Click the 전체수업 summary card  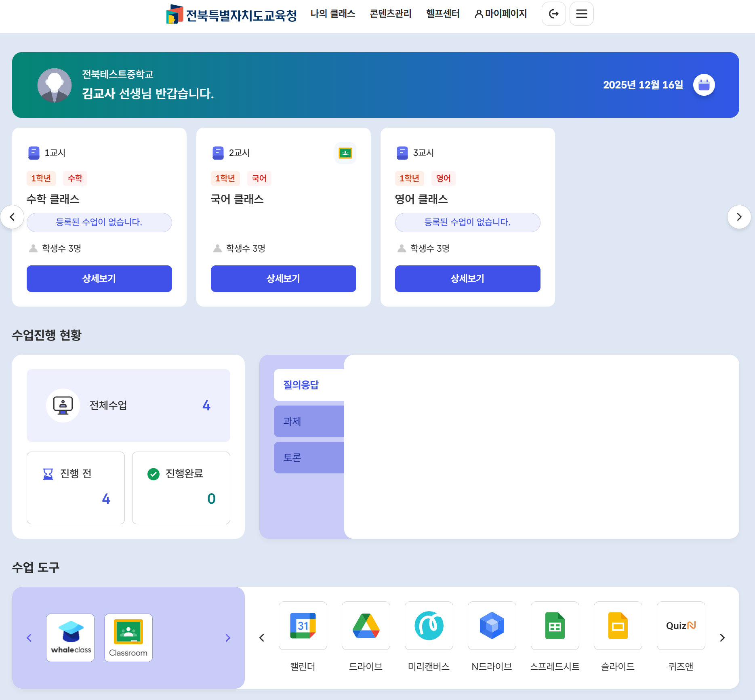pyautogui.click(x=128, y=405)
